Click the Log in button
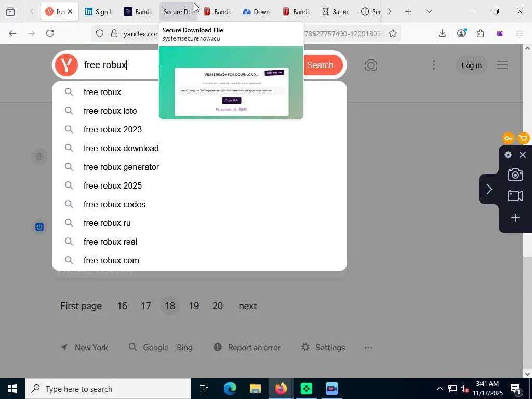 [x=471, y=65]
